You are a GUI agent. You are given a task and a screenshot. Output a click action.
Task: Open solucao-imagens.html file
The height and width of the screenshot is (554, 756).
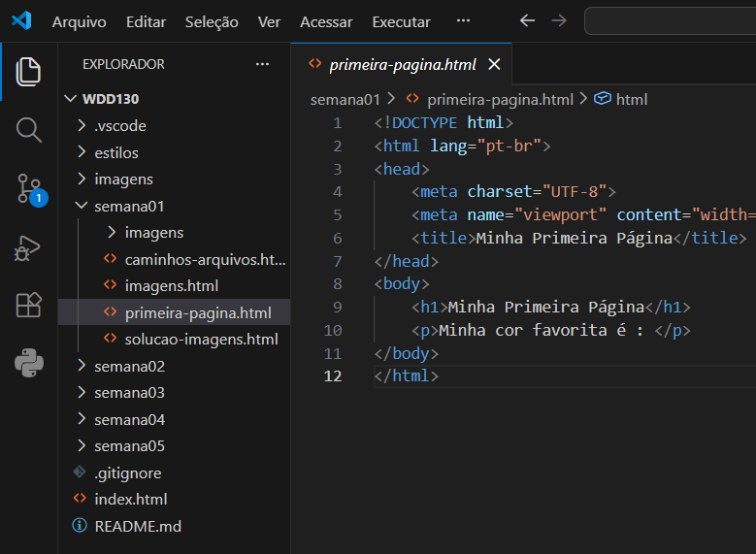[175, 340]
